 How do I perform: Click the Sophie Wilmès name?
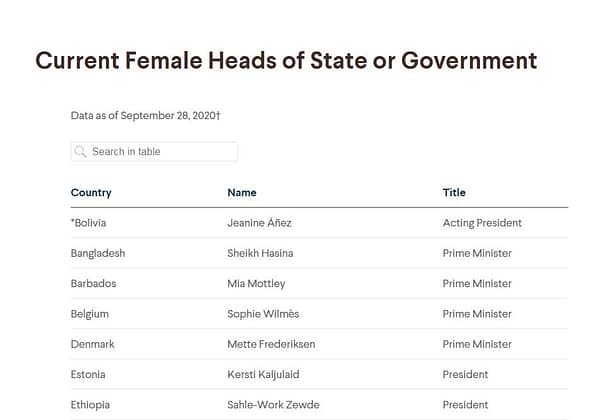click(264, 314)
